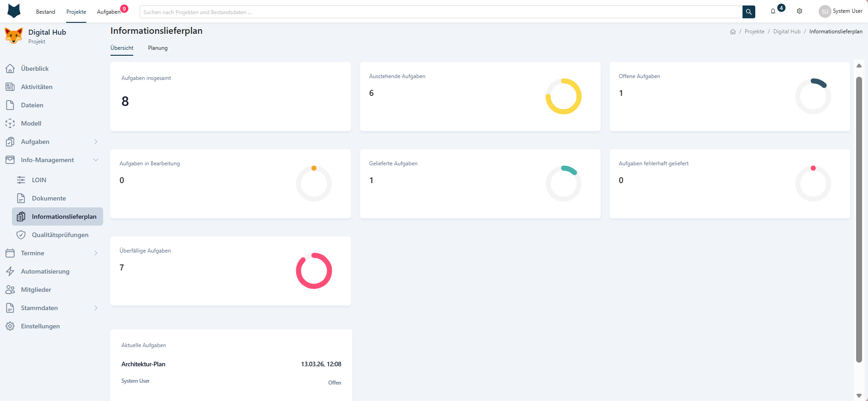Open the System User account menu
Viewport: 868px width, 401px height.
tap(847, 11)
